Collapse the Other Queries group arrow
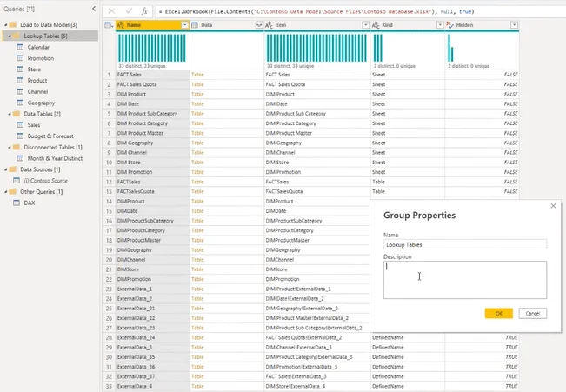The height and width of the screenshot is (392, 566). click(6, 192)
